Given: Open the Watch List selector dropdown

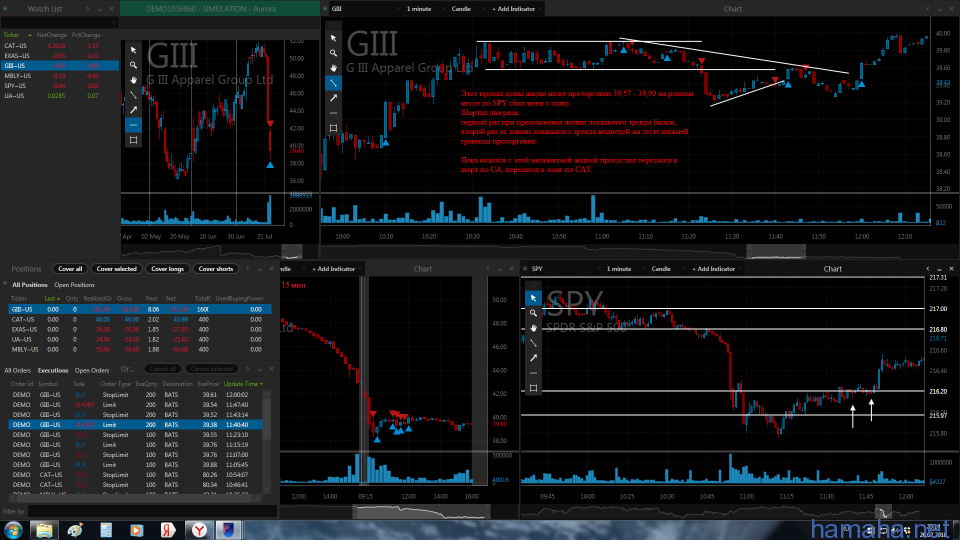Looking at the screenshot, I should pyautogui.click(x=59, y=23).
